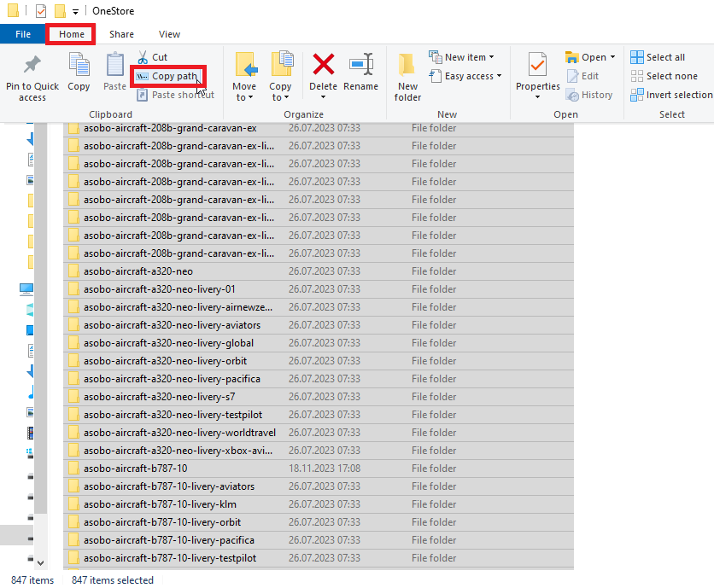The width and height of the screenshot is (714, 588).
Task: Click Select all in the ribbon
Action: tap(658, 57)
